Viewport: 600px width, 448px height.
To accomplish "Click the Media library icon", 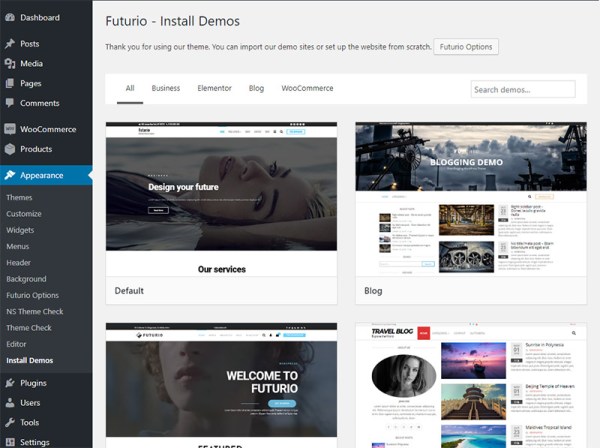I will [x=10, y=64].
